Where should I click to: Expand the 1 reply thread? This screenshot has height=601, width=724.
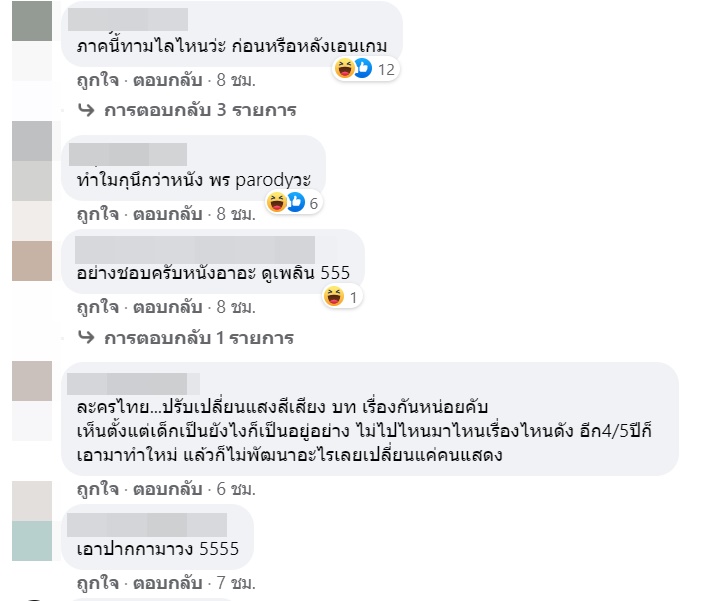point(199,338)
